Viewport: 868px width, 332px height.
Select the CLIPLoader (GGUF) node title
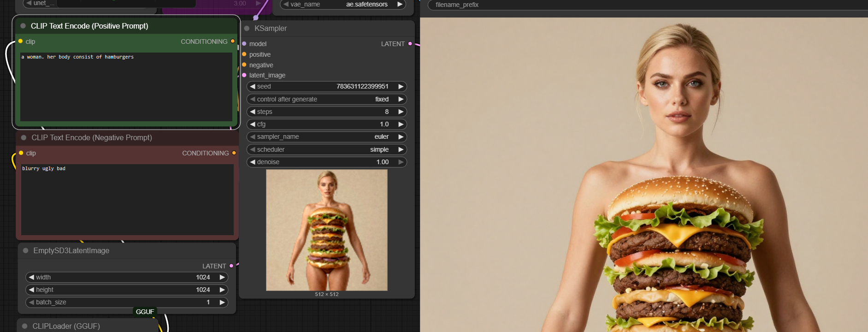click(66, 326)
